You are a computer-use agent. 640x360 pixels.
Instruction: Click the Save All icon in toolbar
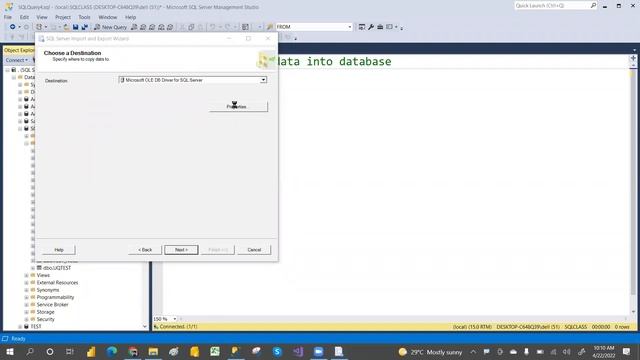click(x=84, y=27)
